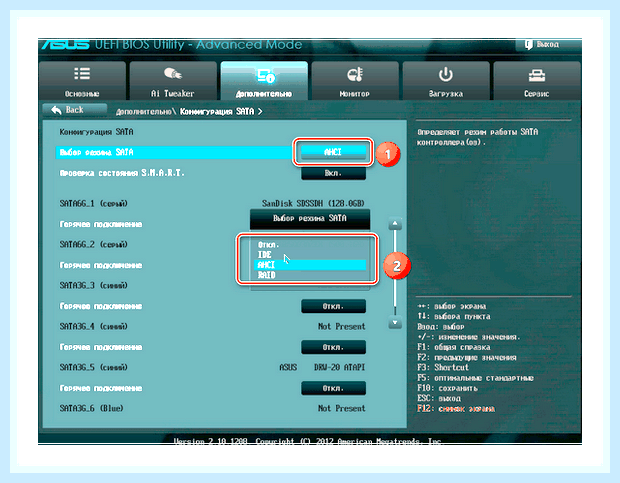Image resolution: width=620 pixels, height=483 pixels.
Task: Click the scrollbar up arrow
Action: pyautogui.click(x=395, y=224)
